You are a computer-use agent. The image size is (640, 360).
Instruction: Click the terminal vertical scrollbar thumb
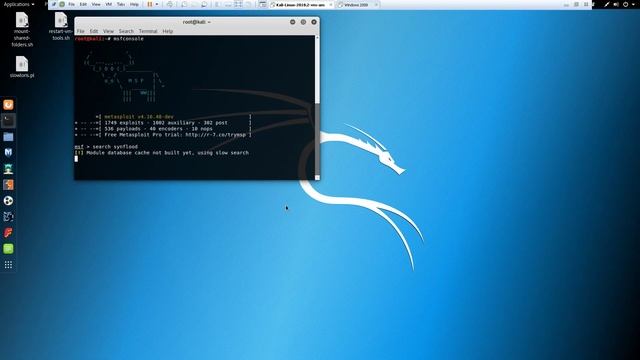[x=318, y=139]
